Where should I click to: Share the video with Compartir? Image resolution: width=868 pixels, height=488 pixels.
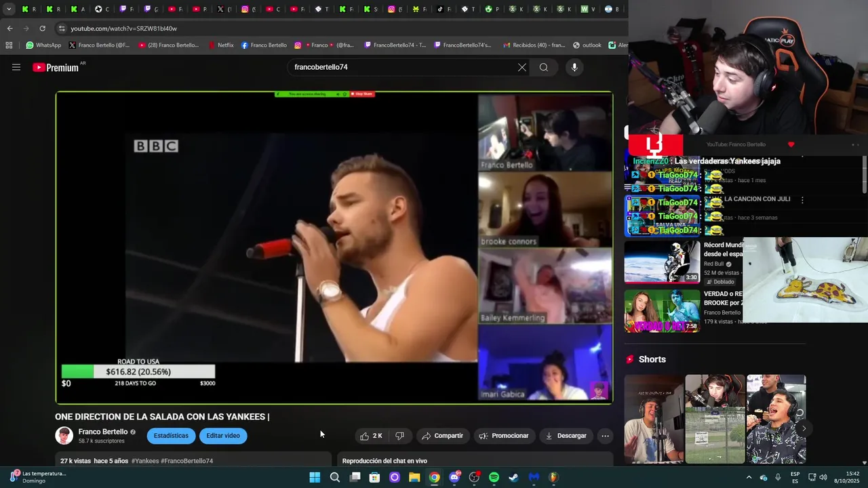click(x=442, y=436)
